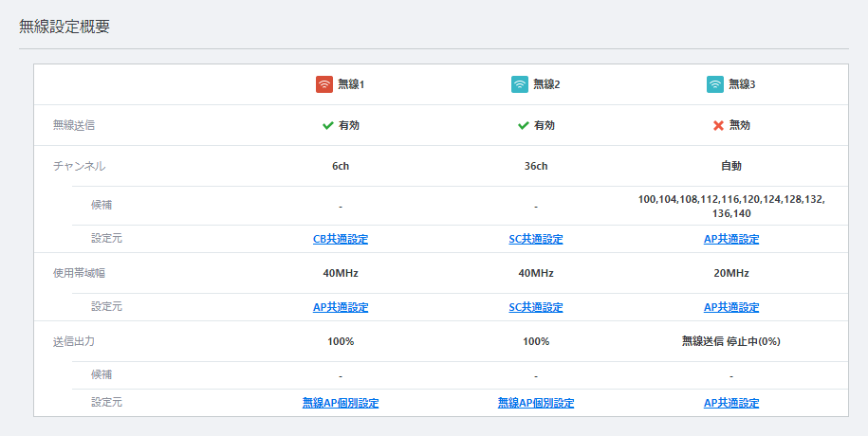The width and height of the screenshot is (868, 436).
Task: Open AP共通設定 link for 無線1 bandwidth
Action: coord(341,307)
